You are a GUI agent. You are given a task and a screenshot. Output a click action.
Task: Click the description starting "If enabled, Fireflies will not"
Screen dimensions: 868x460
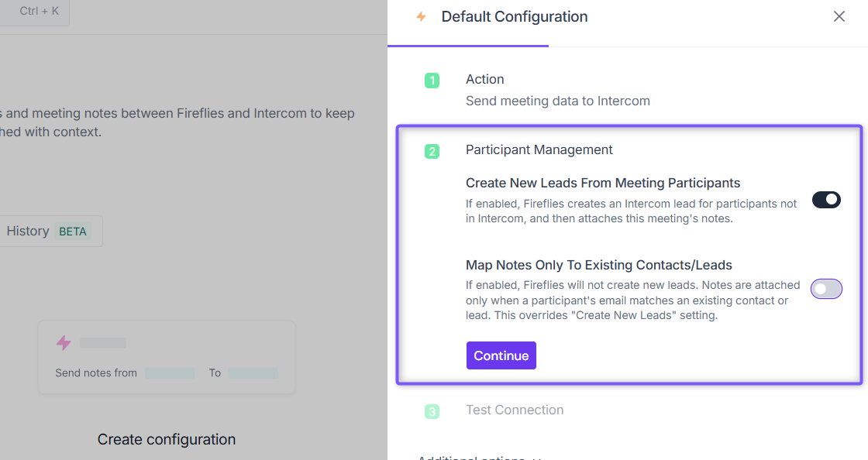[632, 300]
